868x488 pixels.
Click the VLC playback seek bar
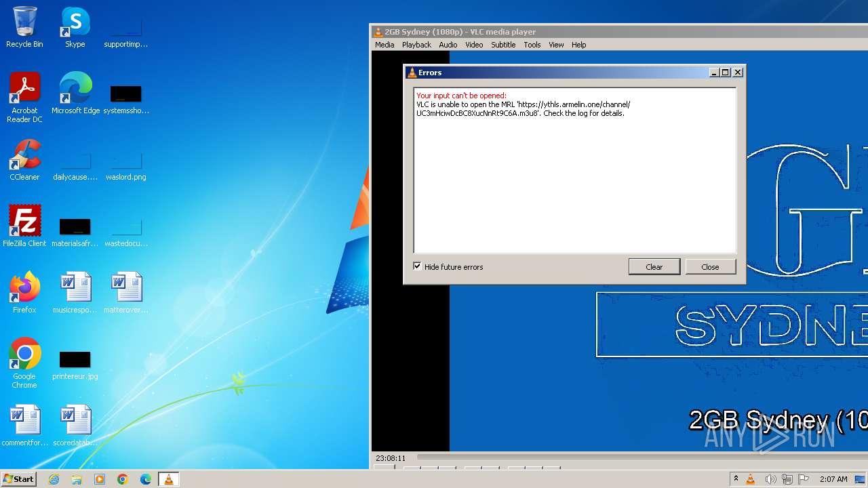click(x=642, y=458)
